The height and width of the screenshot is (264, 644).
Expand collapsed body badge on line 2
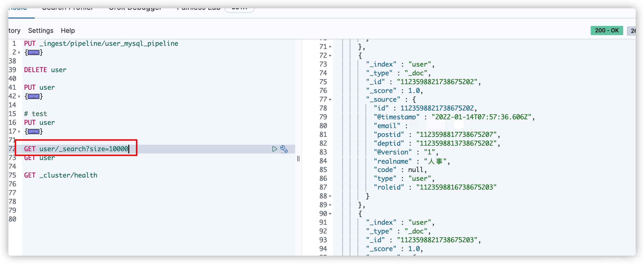coord(34,52)
